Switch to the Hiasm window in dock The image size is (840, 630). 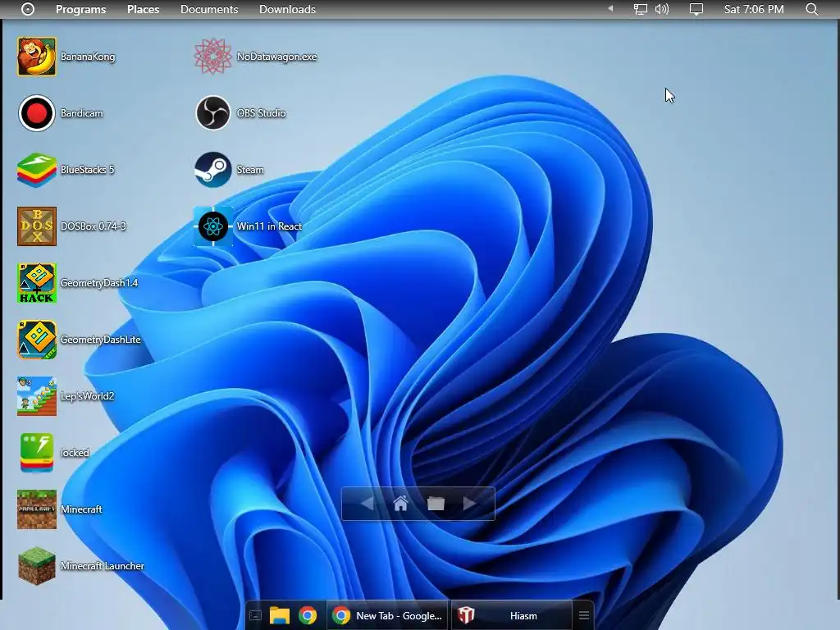point(512,615)
